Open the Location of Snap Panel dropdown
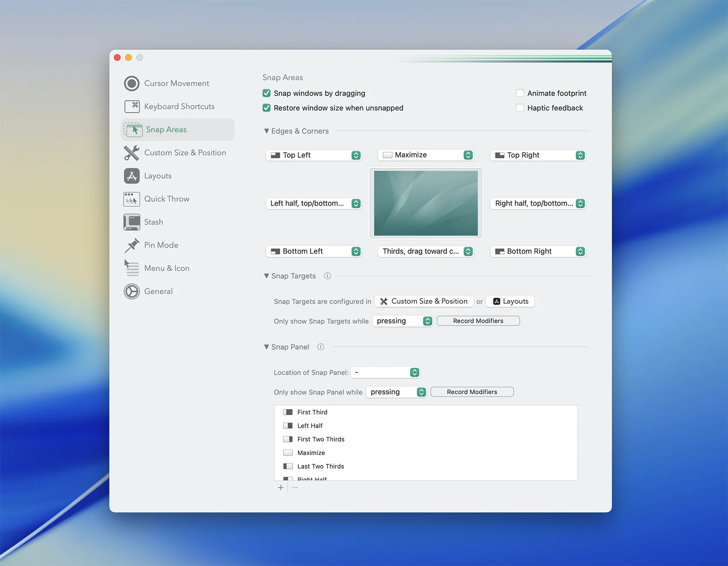The width and height of the screenshot is (728, 566). click(x=385, y=372)
